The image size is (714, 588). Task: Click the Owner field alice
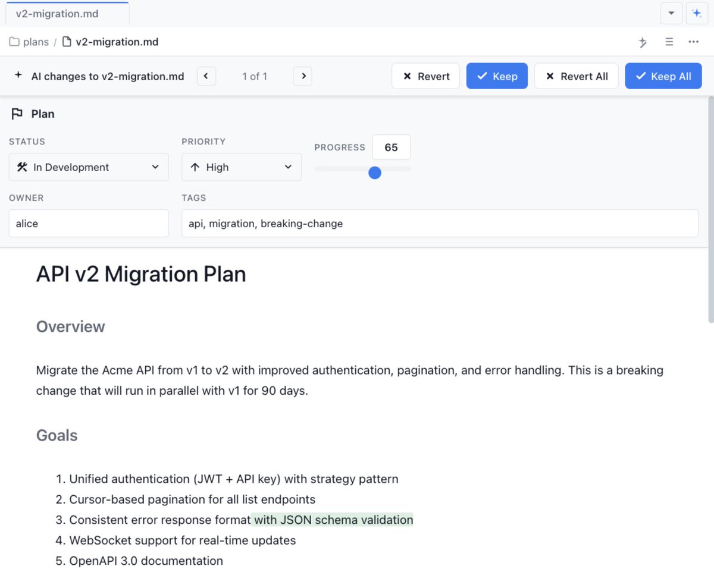(x=89, y=224)
